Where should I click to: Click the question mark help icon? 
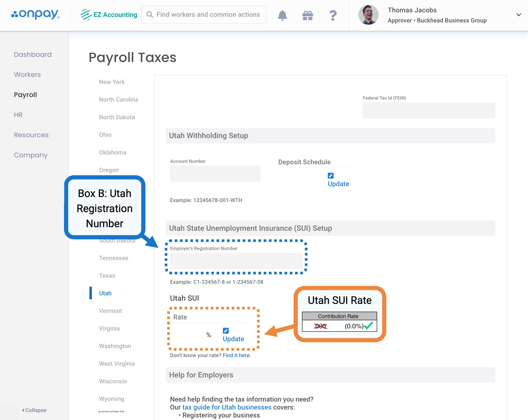(333, 15)
